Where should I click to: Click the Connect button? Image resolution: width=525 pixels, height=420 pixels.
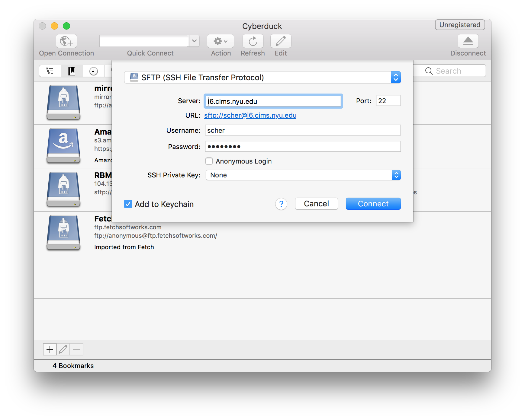pyautogui.click(x=373, y=204)
